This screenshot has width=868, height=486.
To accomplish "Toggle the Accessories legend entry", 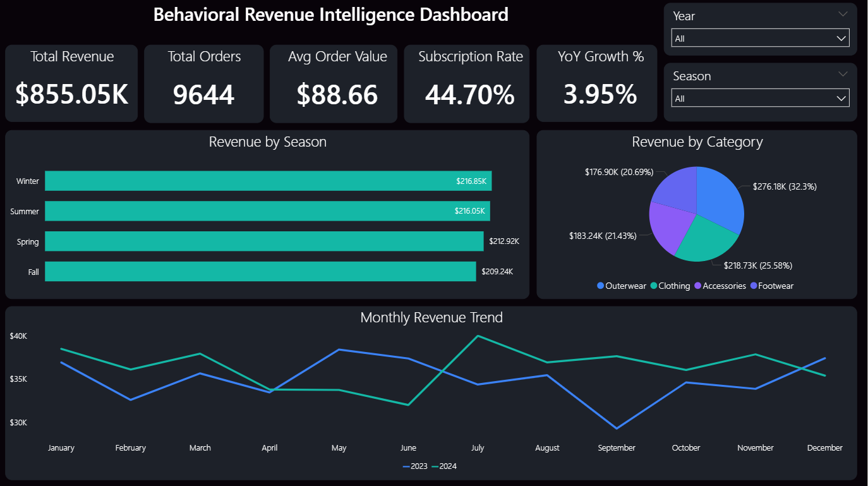I will (720, 286).
